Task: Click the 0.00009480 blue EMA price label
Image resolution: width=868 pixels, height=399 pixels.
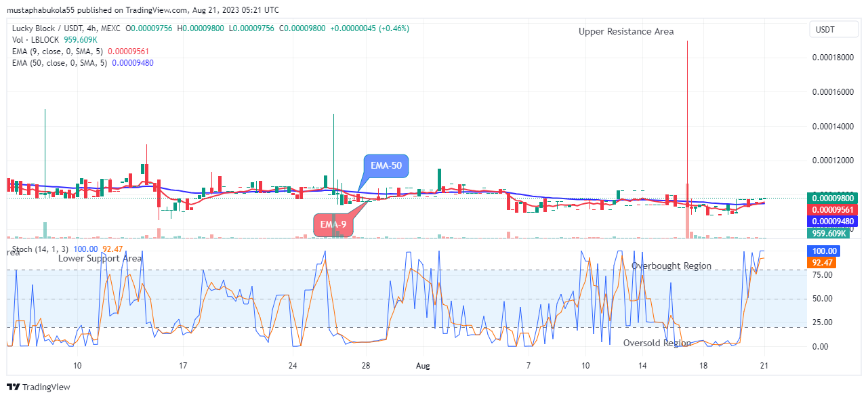Action: tap(833, 222)
